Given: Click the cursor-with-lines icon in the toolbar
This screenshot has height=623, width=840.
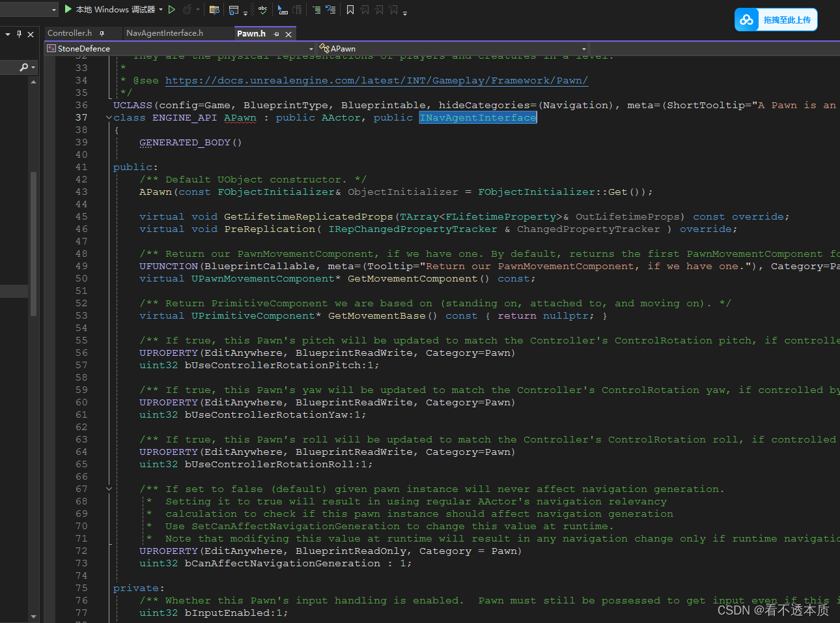Looking at the screenshot, I should [x=283, y=10].
